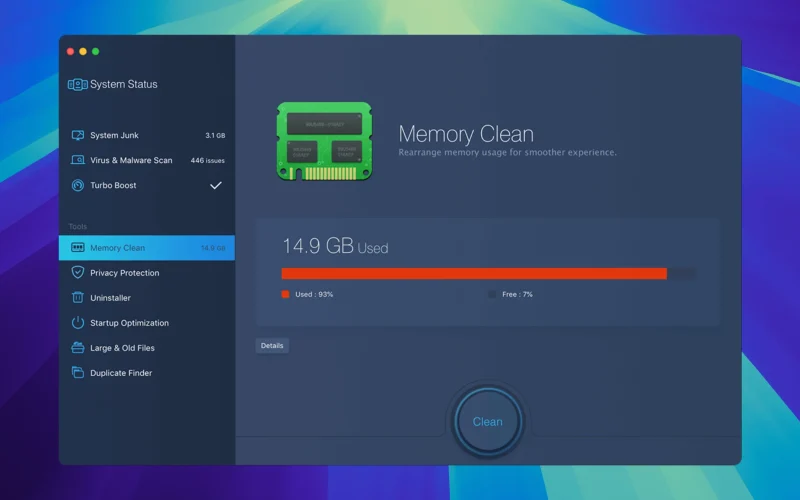The height and width of the screenshot is (500, 800).
Task: Select Turbo Boost in the sidebar
Action: pyautogui.click(x=147, y=185)
